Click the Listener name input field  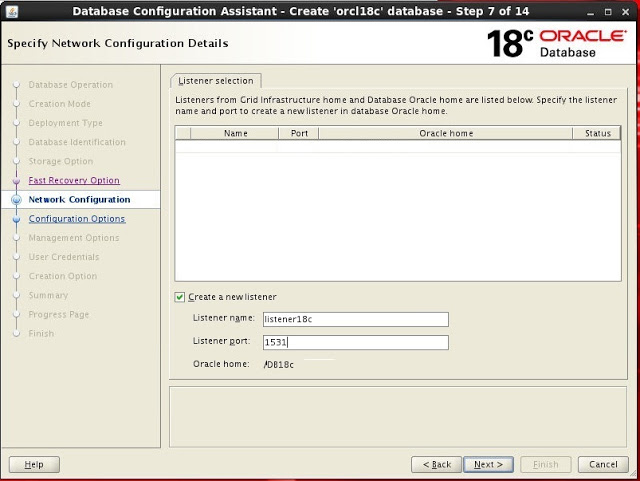[355, 319]
